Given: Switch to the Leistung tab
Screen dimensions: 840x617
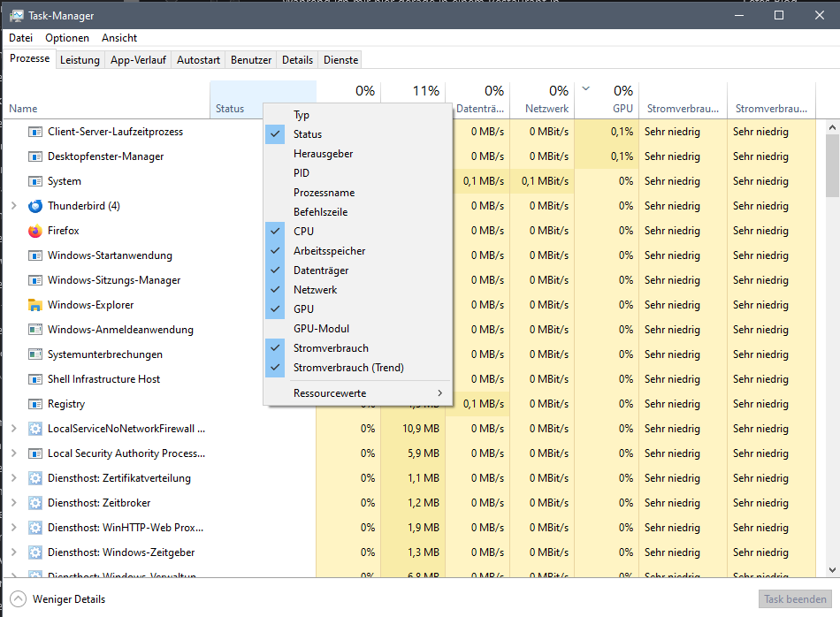Looking at the screenshot, I should click(x=80, y=60).
